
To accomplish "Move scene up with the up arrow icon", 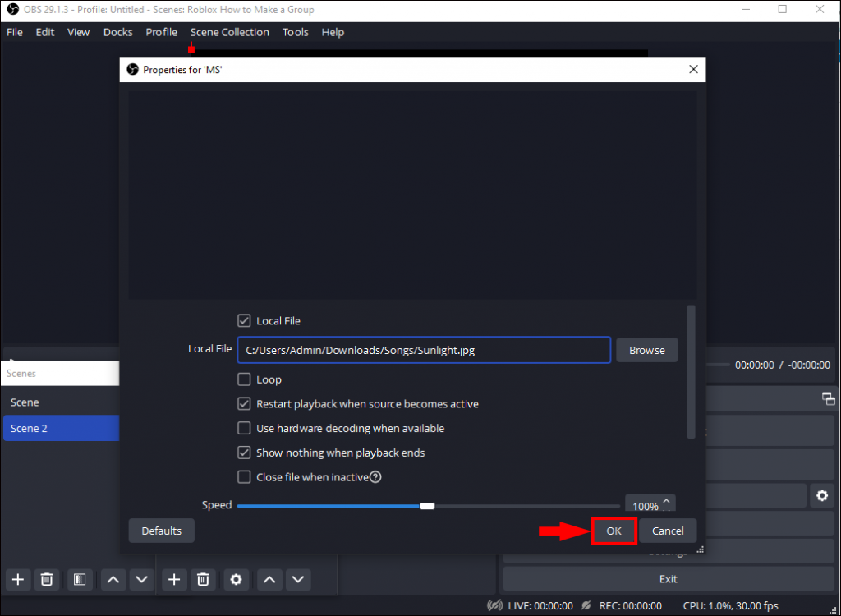I will click(113, 579).
